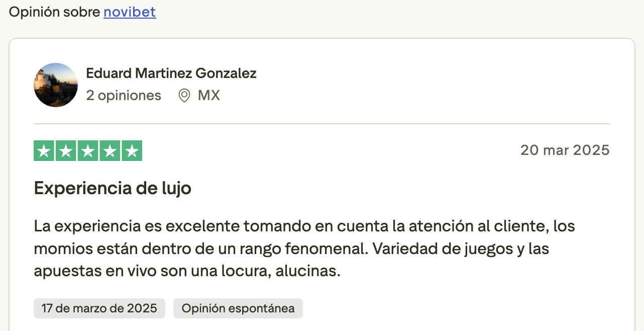Click the location pin icon
This screenshot has width=644, height=331.
click(184, 96)
